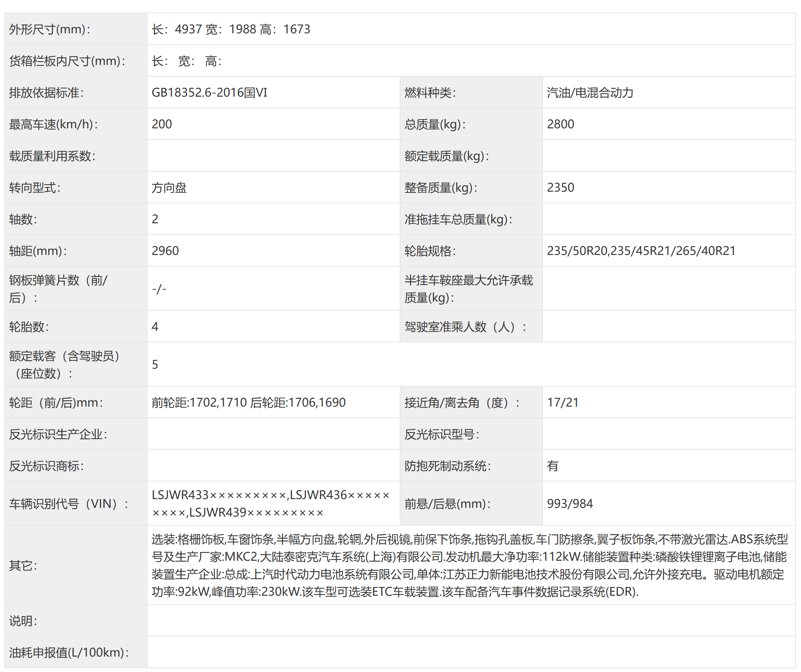Select the overhang value 993/984
This screenshot has width=801, height=672.
pos(570,504)
